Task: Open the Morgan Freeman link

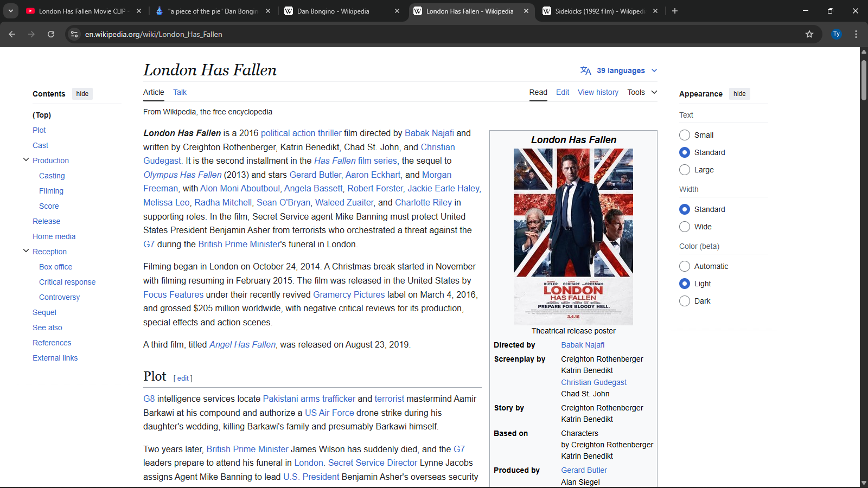Action: (437, 175)
